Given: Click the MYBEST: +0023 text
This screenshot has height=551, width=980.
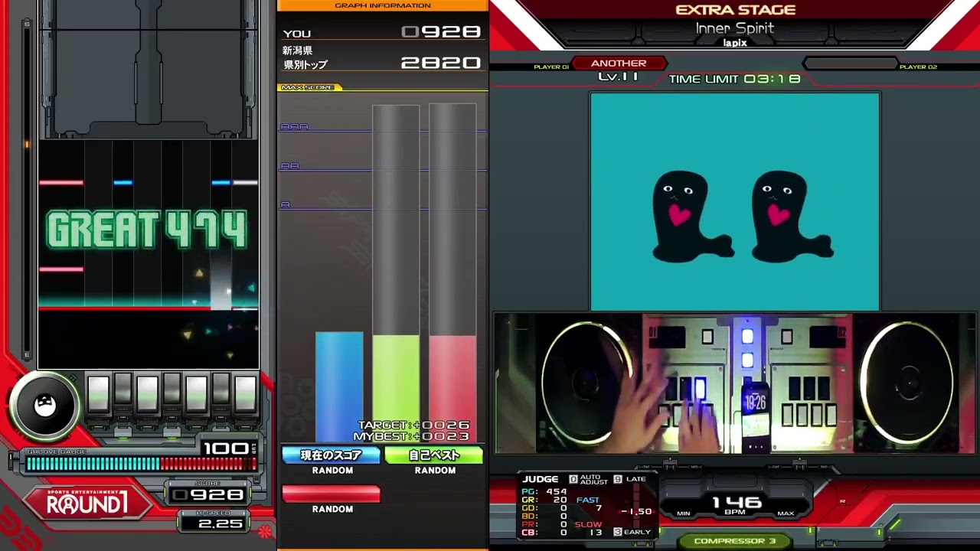Looking at the screenshot, I should click(x=411, y=436).
